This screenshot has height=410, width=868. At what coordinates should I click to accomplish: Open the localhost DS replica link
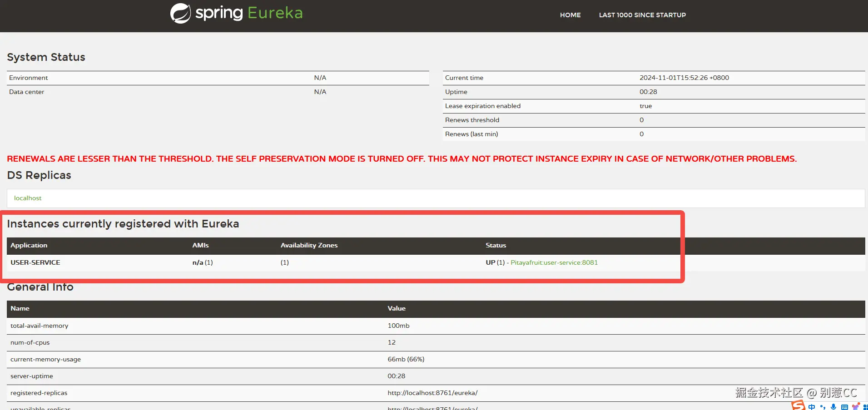click(28, 198)
